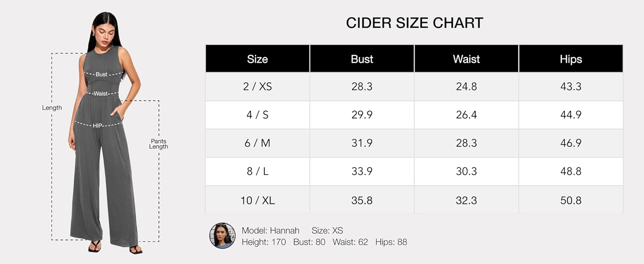Click the HIP measurement label on model
644x264 pixels.
tap(98, 126)
